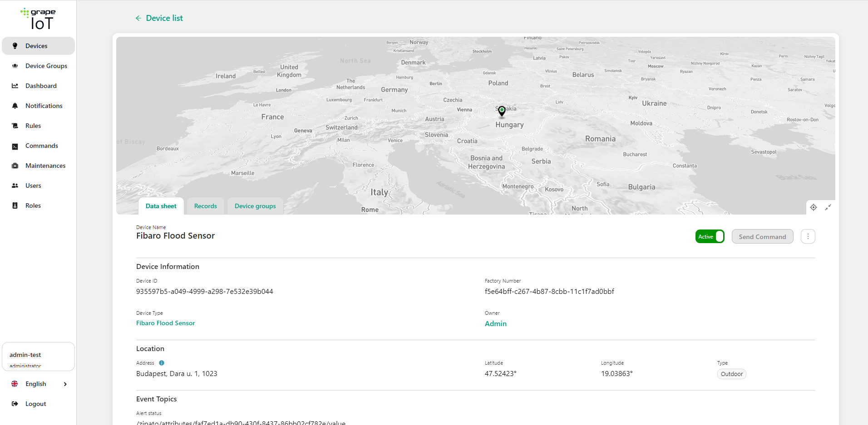Click the Event Topics section heading
868x425 pixels.
pyautogui.click(x=157, y=399)
